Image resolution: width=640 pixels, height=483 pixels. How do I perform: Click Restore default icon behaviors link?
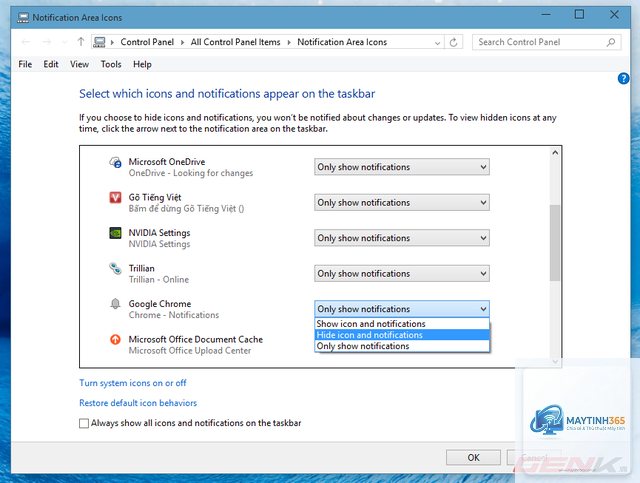pos(138,403)
